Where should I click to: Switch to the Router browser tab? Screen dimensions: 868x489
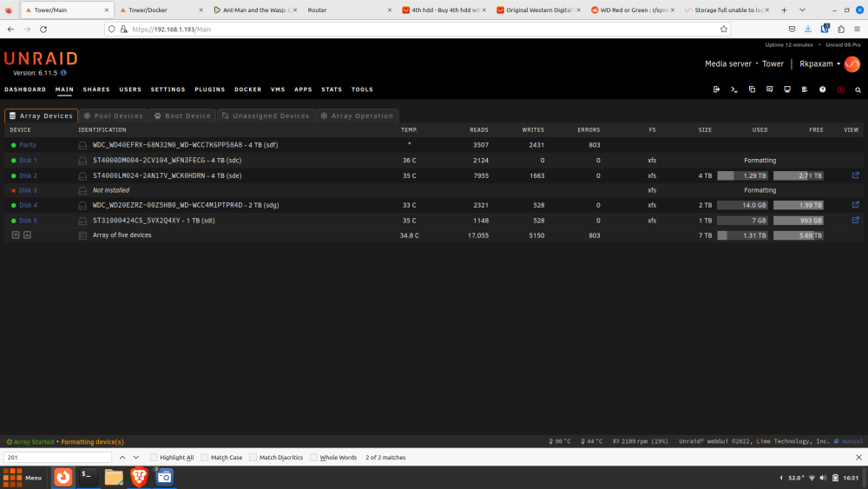tap(349, 10)
